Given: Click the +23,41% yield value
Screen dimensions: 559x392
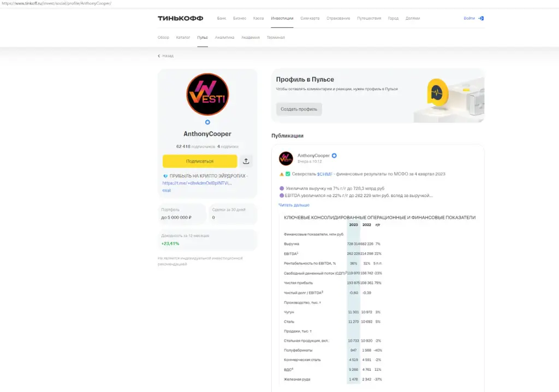Looking at the screenshot, I should point(170,243).
